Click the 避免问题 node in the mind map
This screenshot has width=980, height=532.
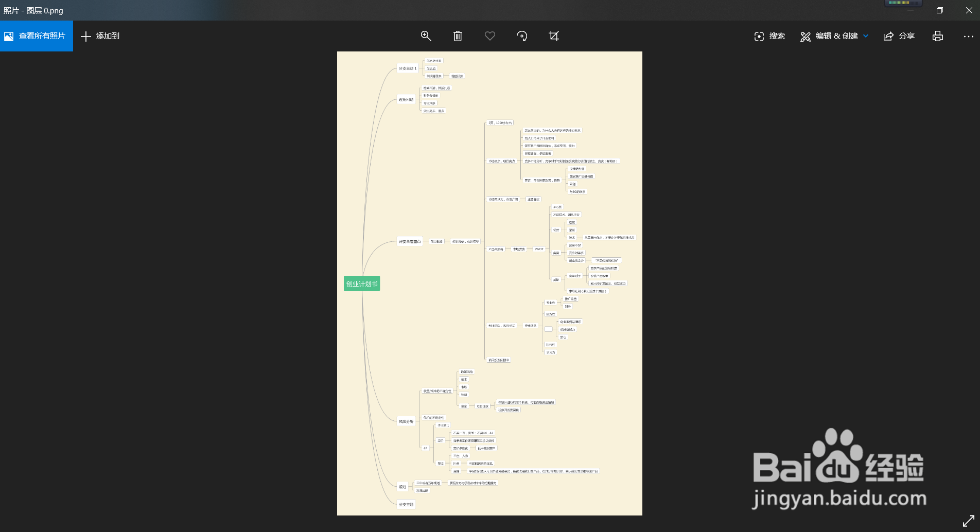coord(406,99)
